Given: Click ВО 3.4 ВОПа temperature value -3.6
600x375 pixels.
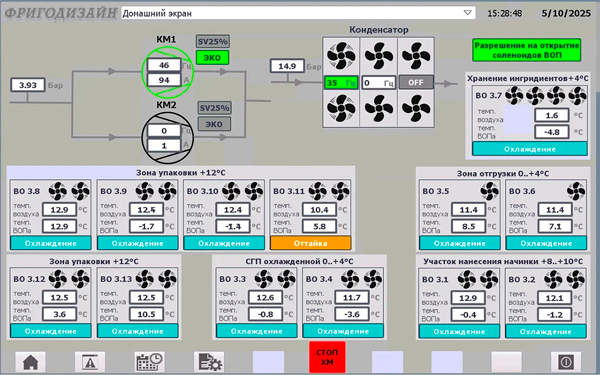Looking at the screenshot, I should [352, 314].
